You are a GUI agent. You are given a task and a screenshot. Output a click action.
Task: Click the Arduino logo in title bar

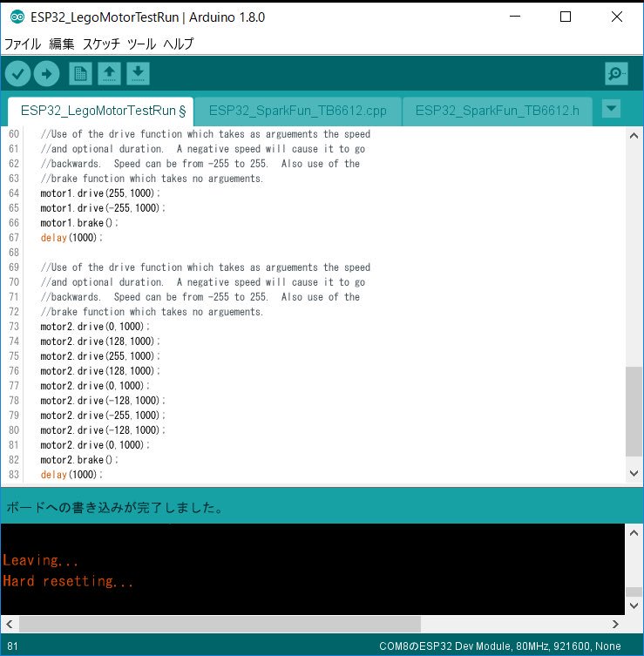tap(17, 17)
